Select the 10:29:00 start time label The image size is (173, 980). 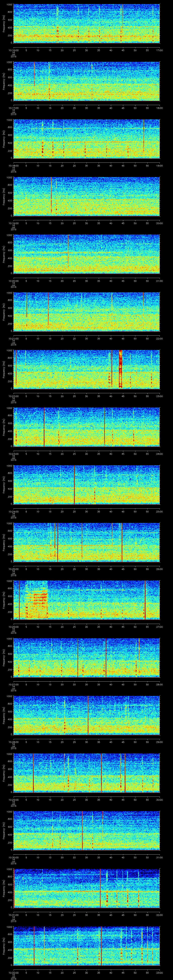(13, 799)
